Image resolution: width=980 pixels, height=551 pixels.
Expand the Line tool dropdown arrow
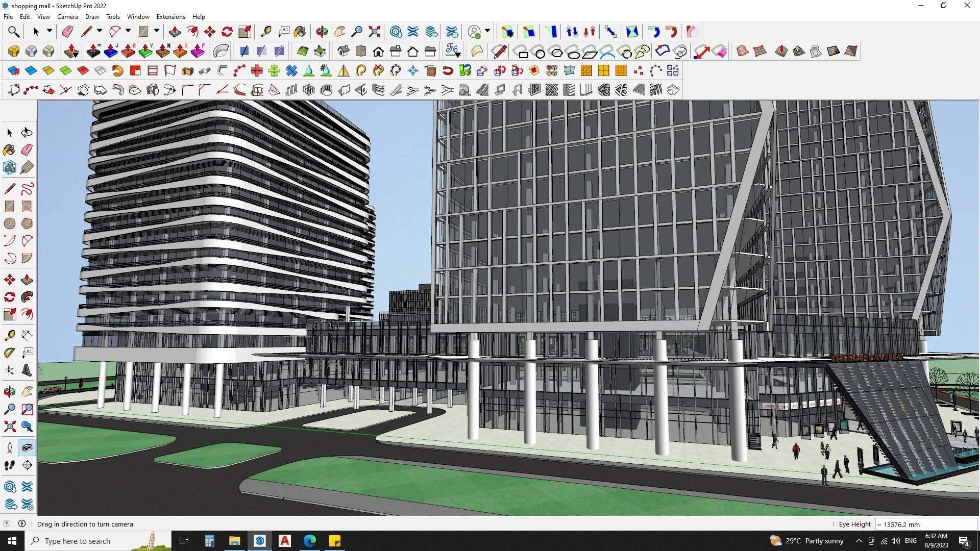click(x=99, y=31)
